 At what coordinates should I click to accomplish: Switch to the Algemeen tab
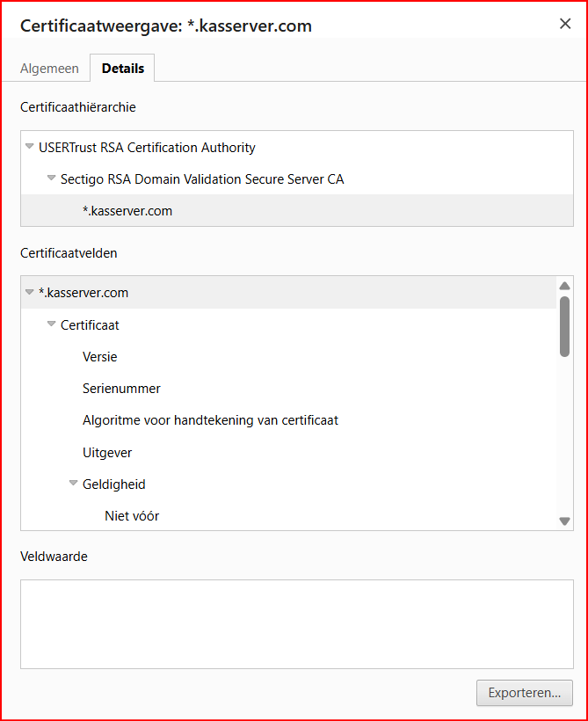49,68
